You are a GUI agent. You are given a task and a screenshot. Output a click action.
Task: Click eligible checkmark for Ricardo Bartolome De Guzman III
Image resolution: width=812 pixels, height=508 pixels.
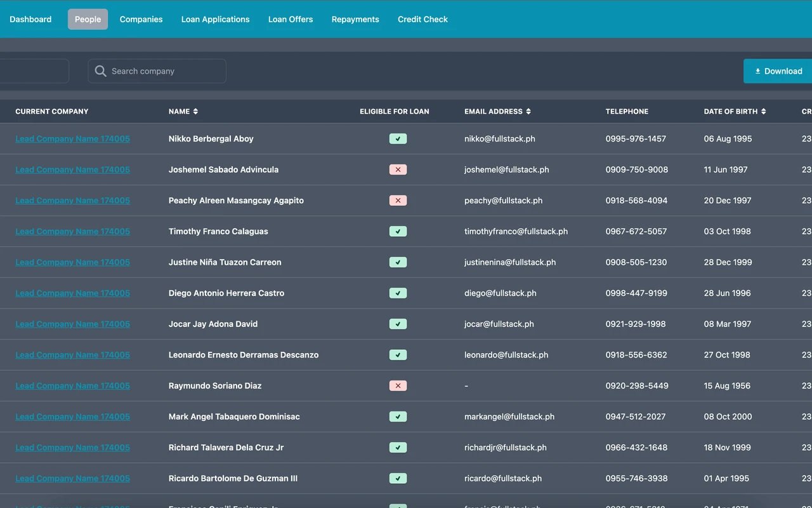click(398, 479)
